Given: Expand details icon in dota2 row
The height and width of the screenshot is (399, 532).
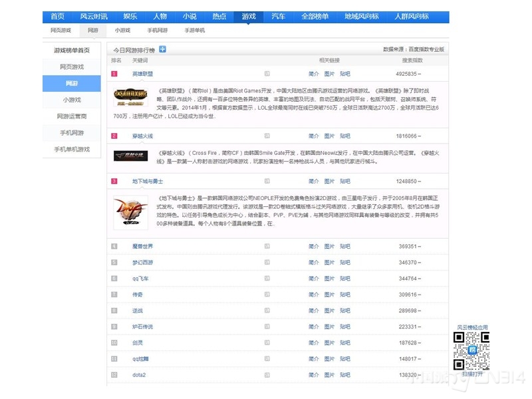Looking at the screenshot, I should point(267,375).
